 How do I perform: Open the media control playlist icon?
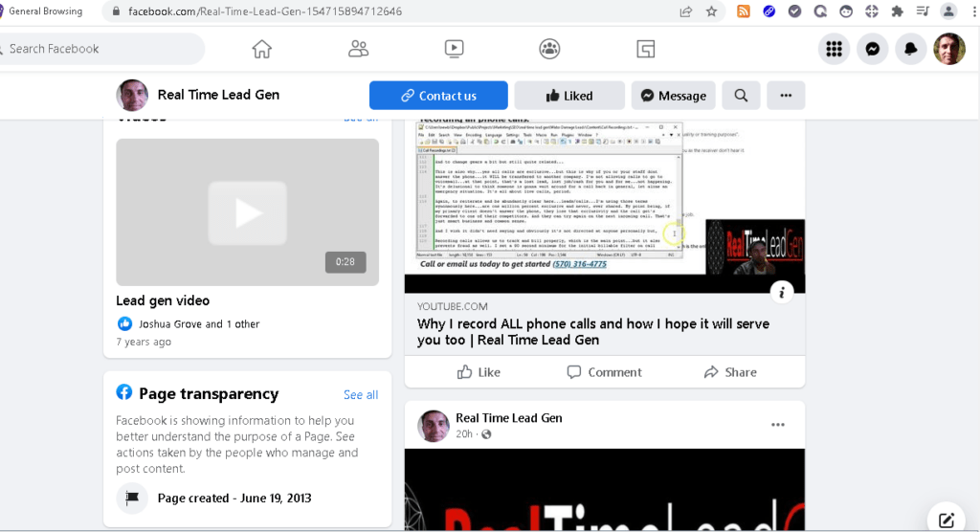tap(923, 11)
